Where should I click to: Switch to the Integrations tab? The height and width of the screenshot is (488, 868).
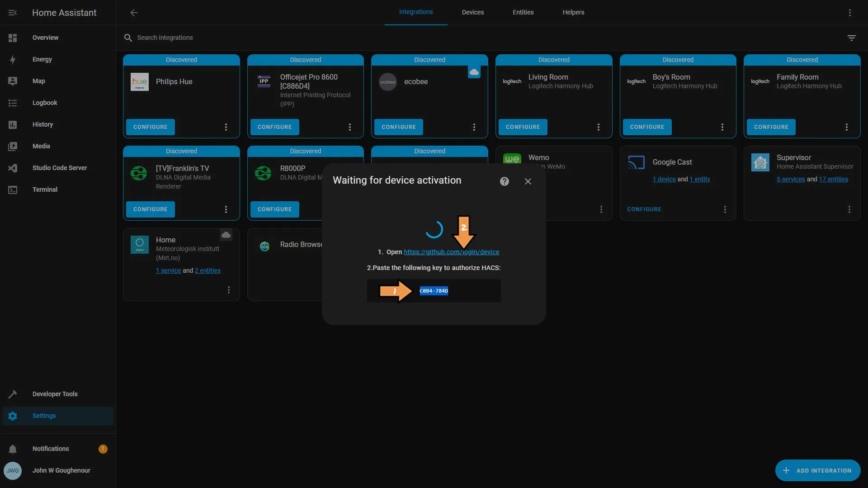pos(416,12)
